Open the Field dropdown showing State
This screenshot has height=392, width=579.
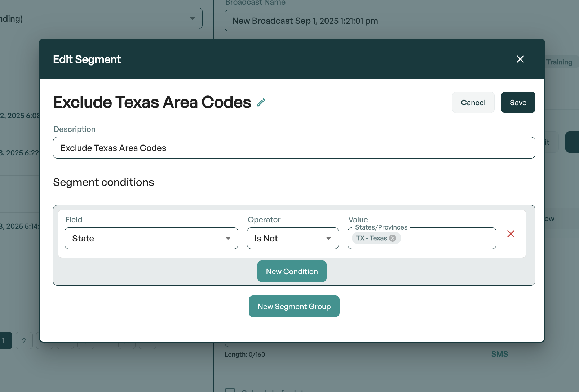click(151, 239)
